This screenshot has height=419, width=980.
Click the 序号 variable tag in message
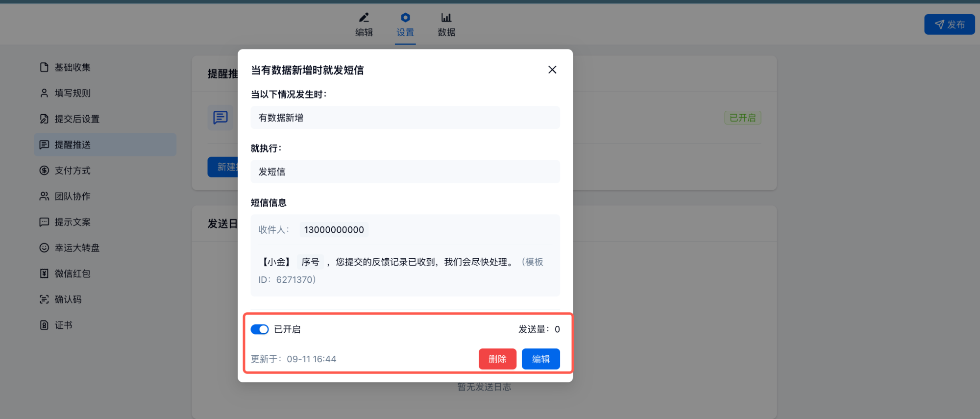pyautogui.click(x=310, y=262)
